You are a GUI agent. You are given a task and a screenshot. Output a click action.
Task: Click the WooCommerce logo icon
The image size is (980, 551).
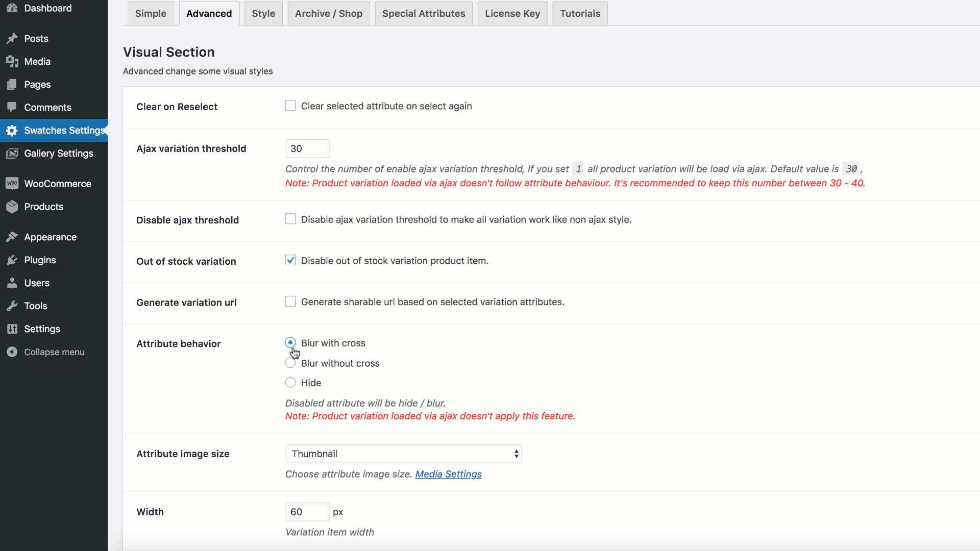pos(12,184)
